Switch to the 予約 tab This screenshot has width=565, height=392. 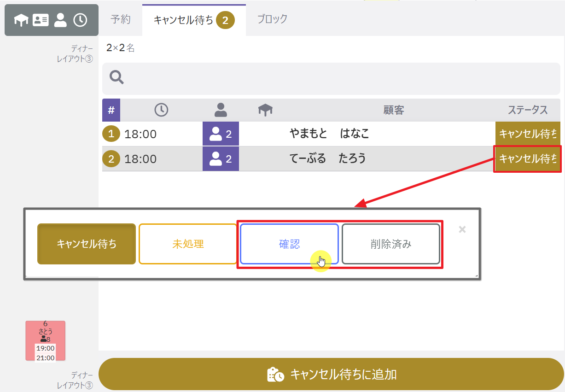coord(121,19)
